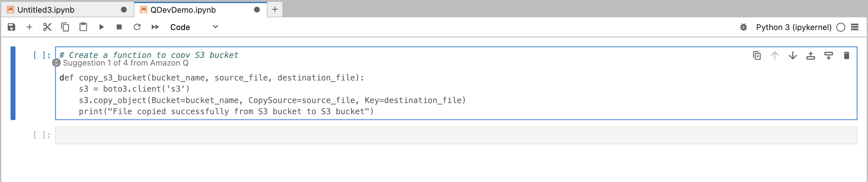Screen dimensions: 868x182
Task: Restart kernel and run all cells
Action: 155,27
